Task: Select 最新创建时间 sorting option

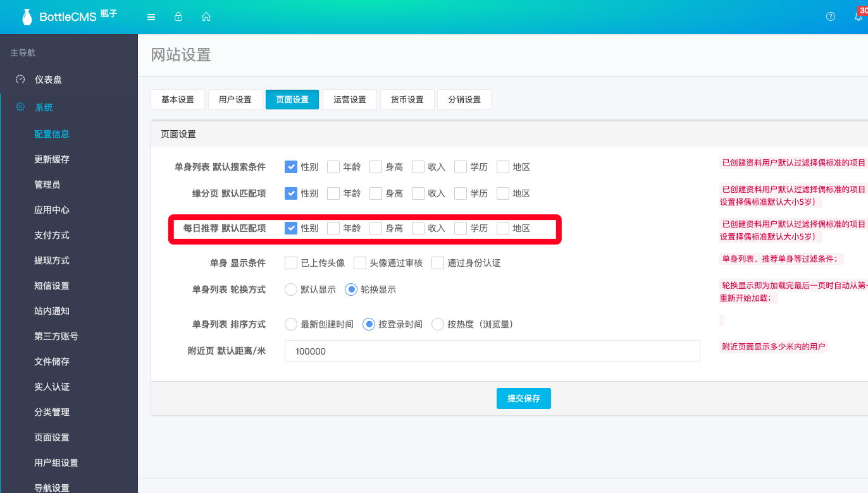Action: pyautogui.click(x=291, y=324)
